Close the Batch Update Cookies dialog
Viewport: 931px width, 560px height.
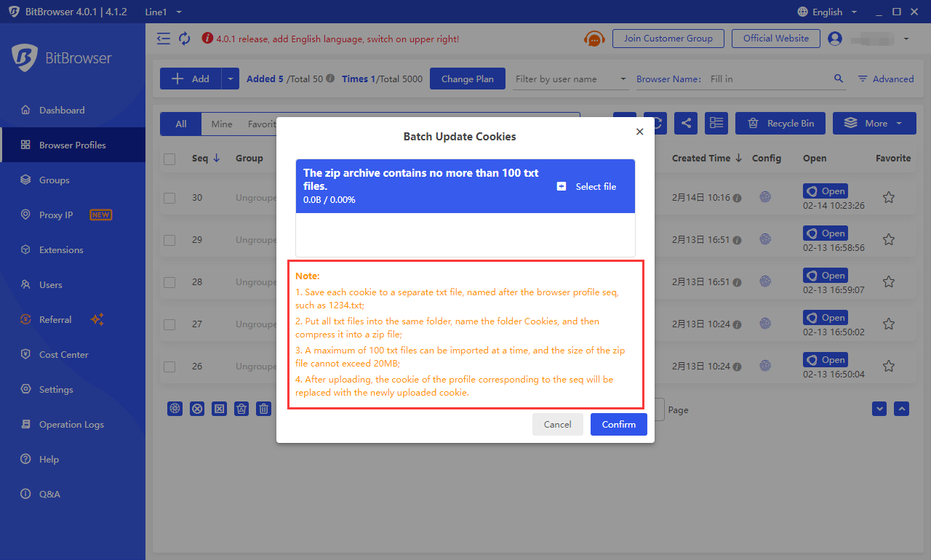point(639,132)
